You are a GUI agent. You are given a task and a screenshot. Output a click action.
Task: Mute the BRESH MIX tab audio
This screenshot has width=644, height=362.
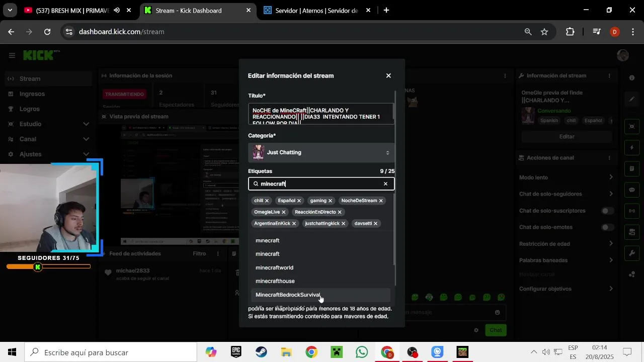click(x=117, y=10)
